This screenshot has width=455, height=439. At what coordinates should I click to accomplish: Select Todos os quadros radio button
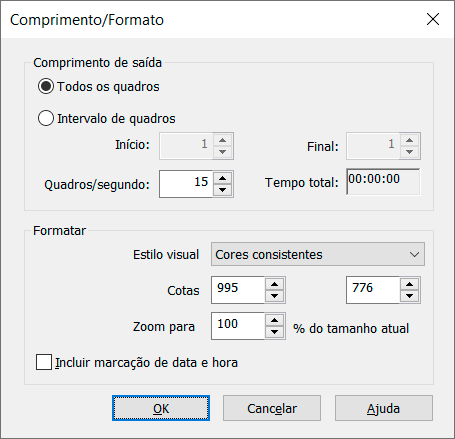(x=46, y=86)
